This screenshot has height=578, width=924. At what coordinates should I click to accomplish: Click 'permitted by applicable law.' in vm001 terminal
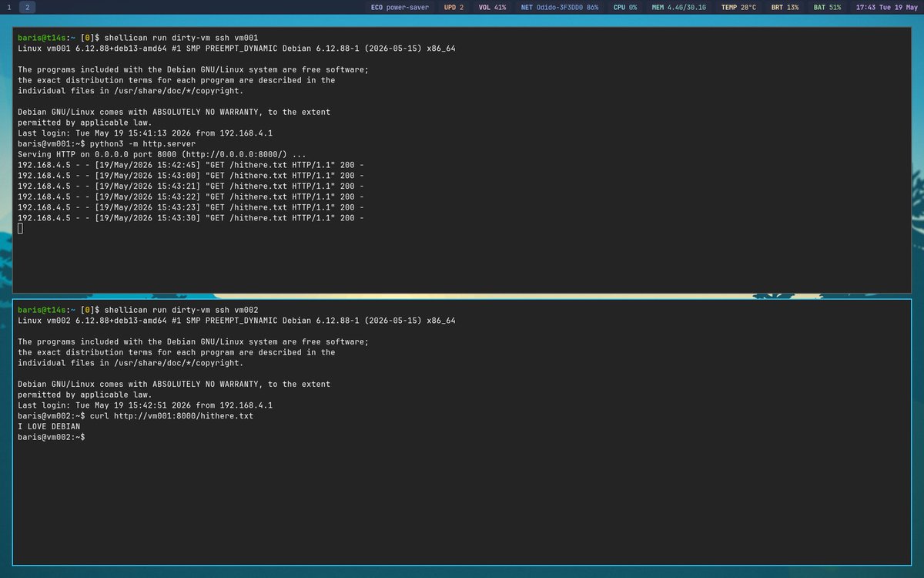(85, 123)
